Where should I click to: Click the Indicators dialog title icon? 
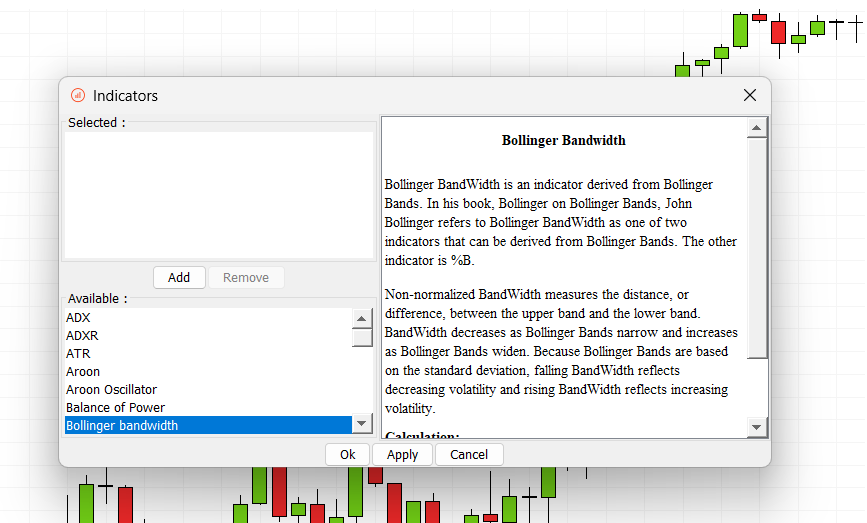78,95
